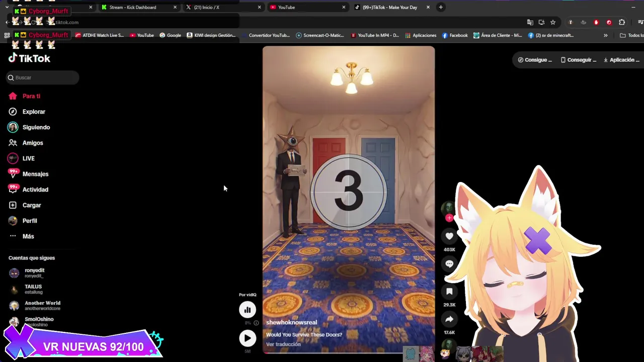644x362 pixels.
Task: Click the Cargar upload icon
Action: (x=13, y=205)
